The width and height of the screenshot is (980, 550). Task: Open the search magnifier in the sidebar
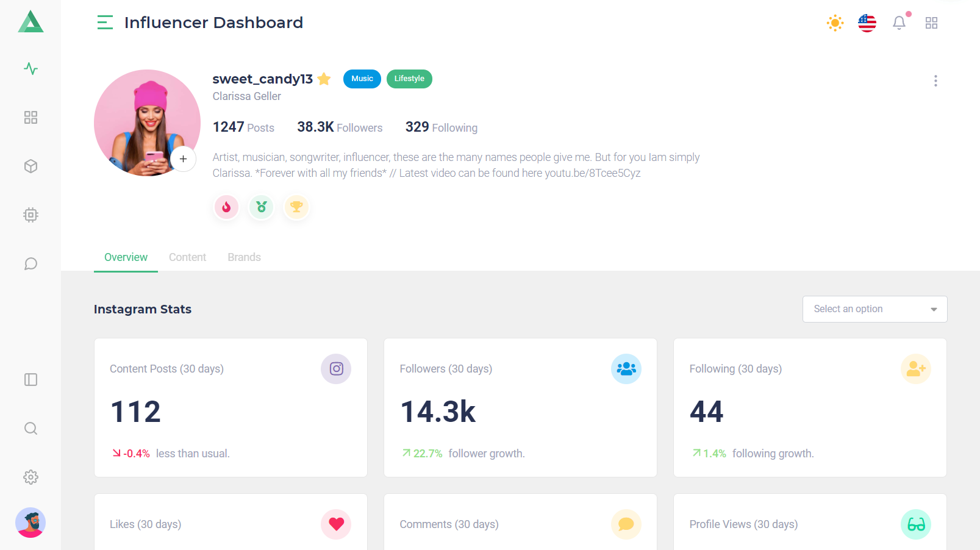point(30,428)
